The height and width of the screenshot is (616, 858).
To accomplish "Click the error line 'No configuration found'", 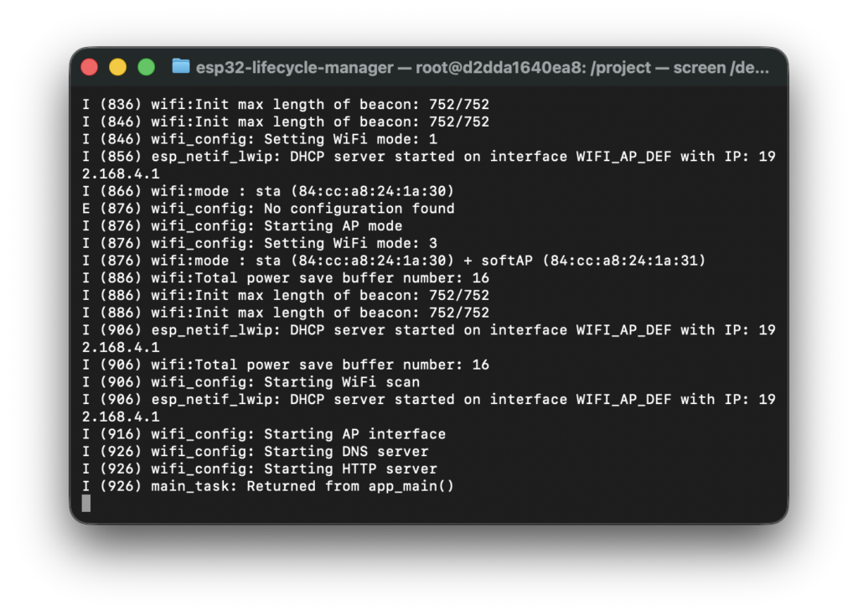I will [x=268, y=209].
